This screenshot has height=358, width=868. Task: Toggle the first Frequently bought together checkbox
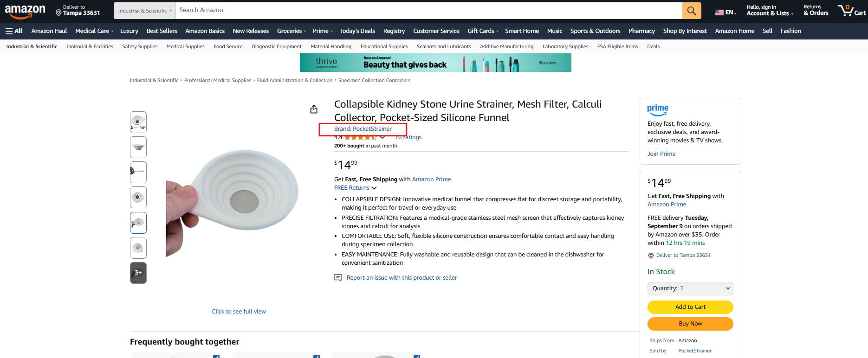pyautogui.click(x=216, y=356)
